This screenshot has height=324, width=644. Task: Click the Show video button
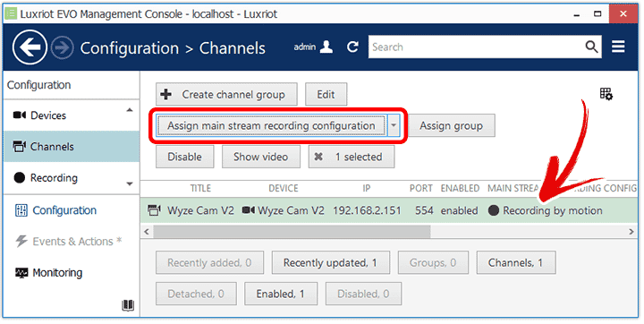pos(261,157)
